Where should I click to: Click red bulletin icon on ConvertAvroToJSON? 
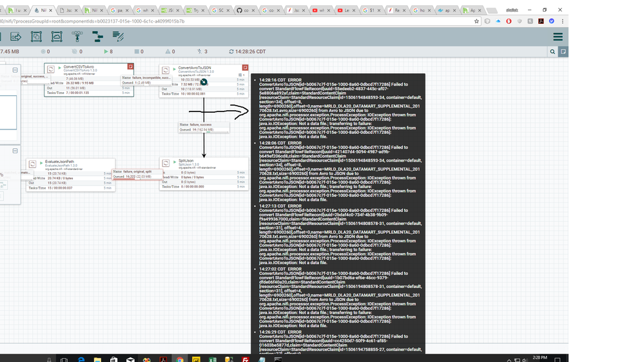[x=245, y=67]
